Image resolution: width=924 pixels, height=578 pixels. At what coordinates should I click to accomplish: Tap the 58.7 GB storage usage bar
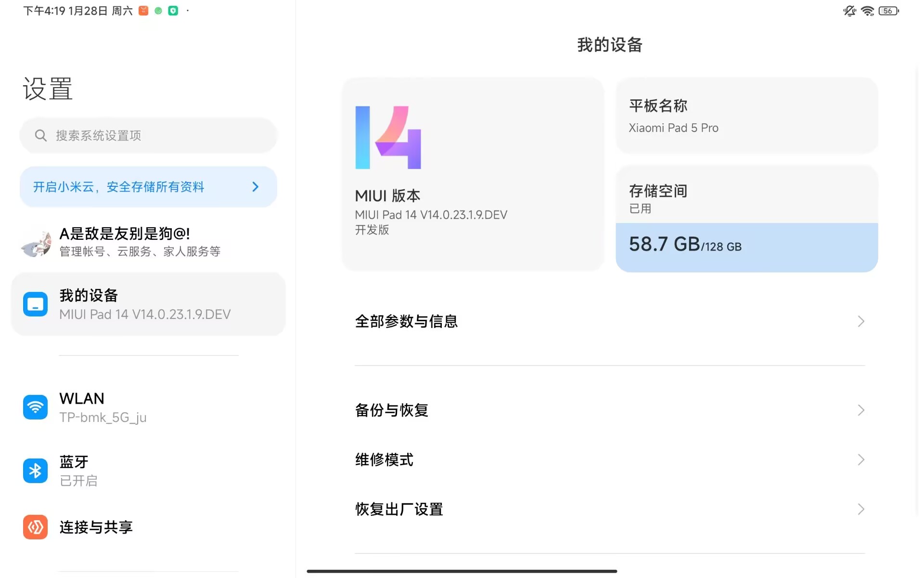747,247
